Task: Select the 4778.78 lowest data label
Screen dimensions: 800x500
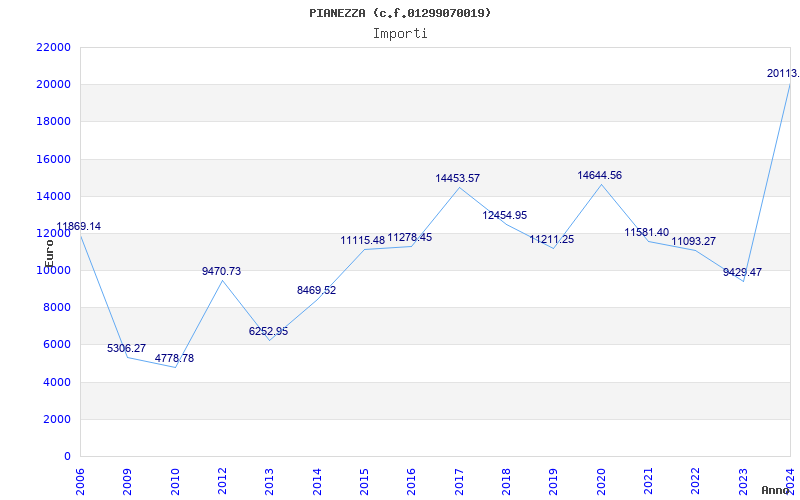Action: (x=174, y=359)
